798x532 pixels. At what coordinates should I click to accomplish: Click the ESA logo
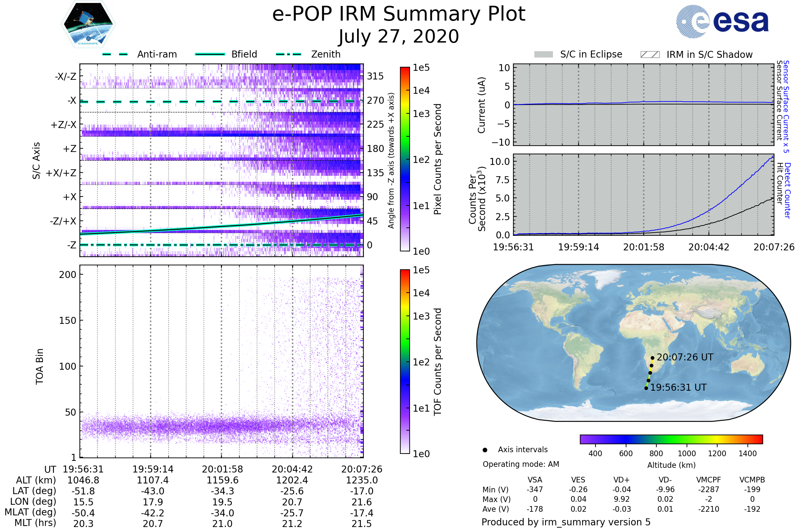coord(723,21)
